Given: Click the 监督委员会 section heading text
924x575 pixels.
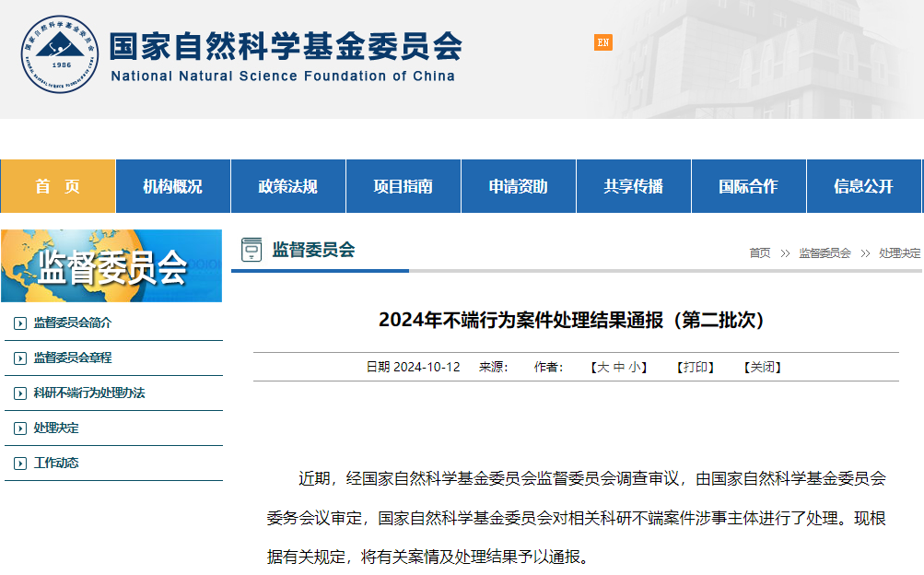Looking at the screenshot, I should (x=313, y=250).
